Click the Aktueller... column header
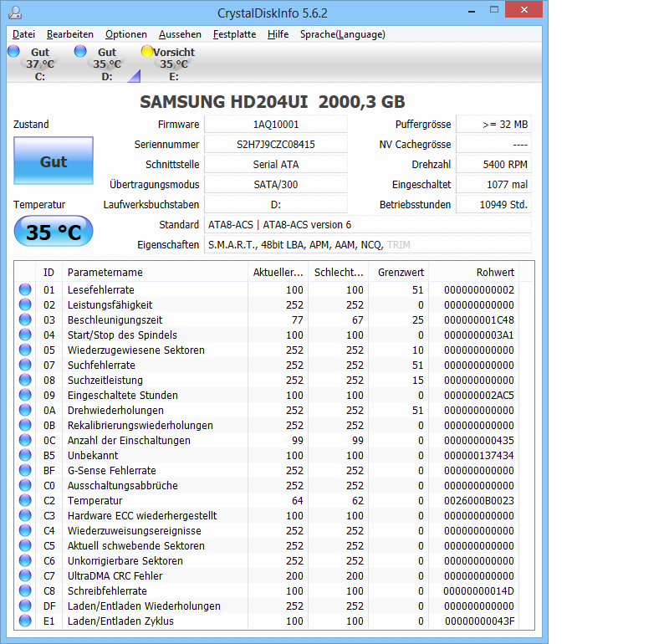Image resolution: width=669 pixels, height=644 pixels. point(278,272)
